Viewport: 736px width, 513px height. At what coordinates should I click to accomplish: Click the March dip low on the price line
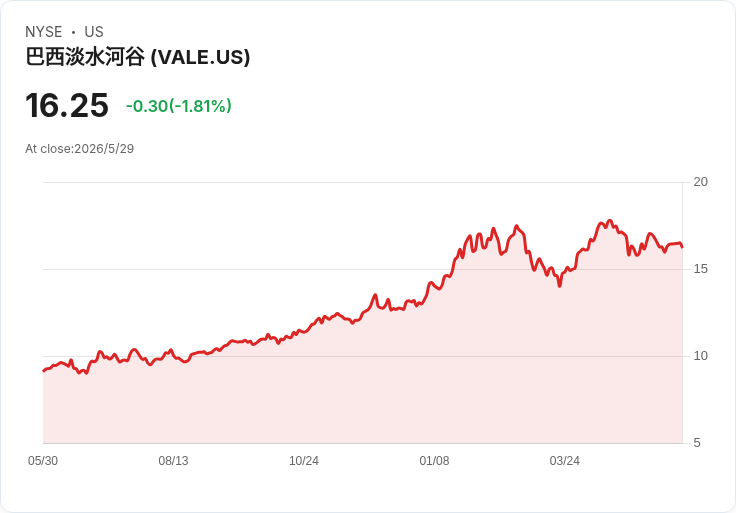(x=560, y=285)
